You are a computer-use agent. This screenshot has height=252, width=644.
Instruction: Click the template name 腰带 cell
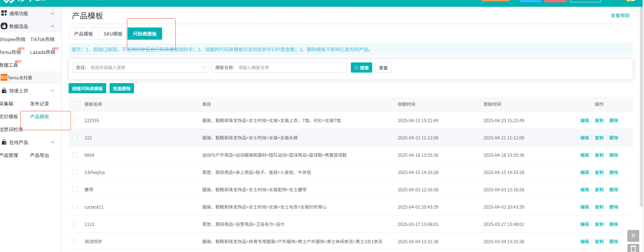[89, 190]
